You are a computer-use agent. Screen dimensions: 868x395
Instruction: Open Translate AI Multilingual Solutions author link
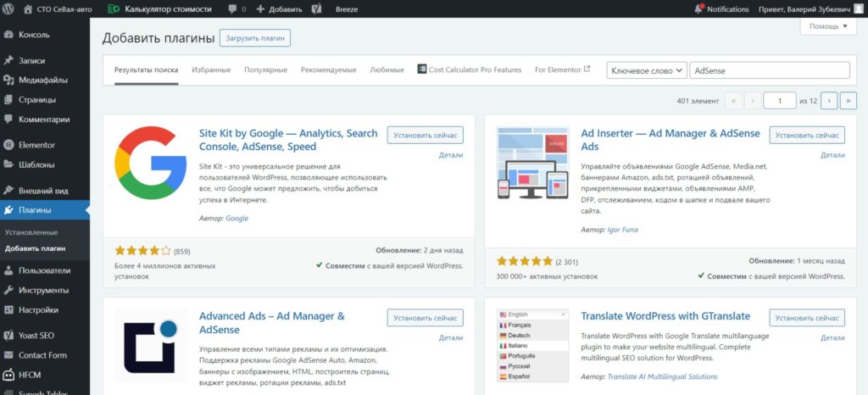click(x=662, y=376)
